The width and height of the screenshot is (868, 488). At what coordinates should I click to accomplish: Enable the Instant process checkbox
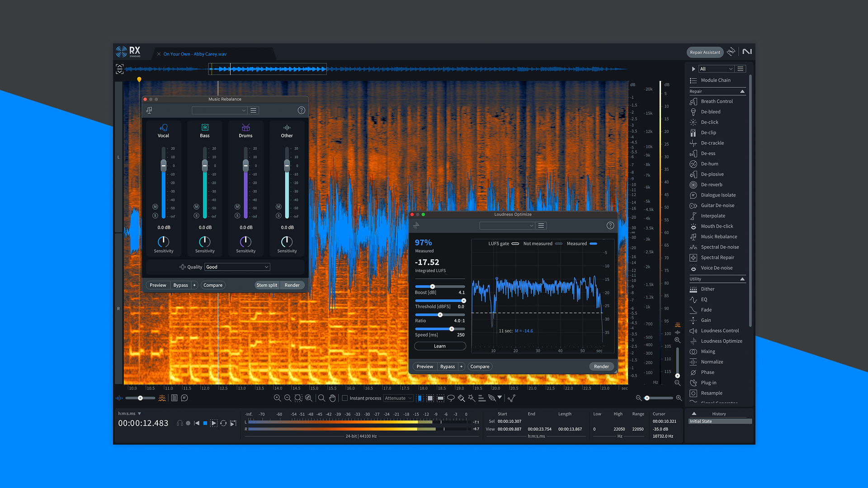pyautogui.click(x=345, y=398)
